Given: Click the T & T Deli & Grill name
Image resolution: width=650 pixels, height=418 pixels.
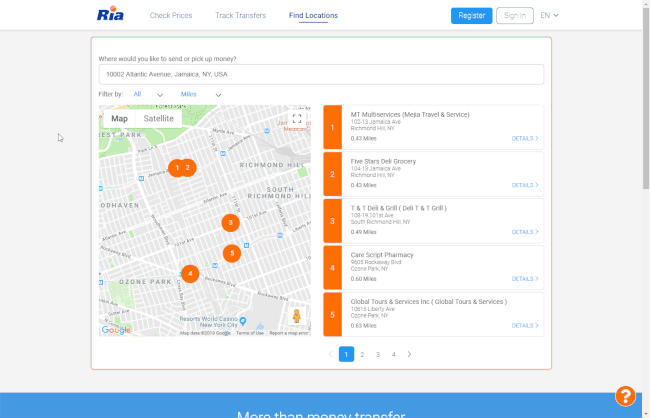Looking at the screenshot, I should pos(399,208).
